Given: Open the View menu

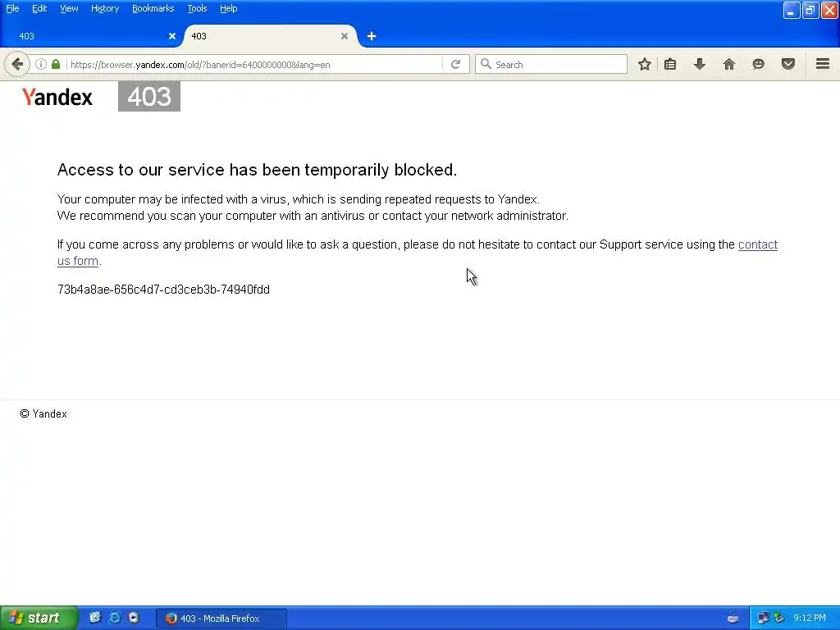Looking at the screenshot, I should coord(69,8).
